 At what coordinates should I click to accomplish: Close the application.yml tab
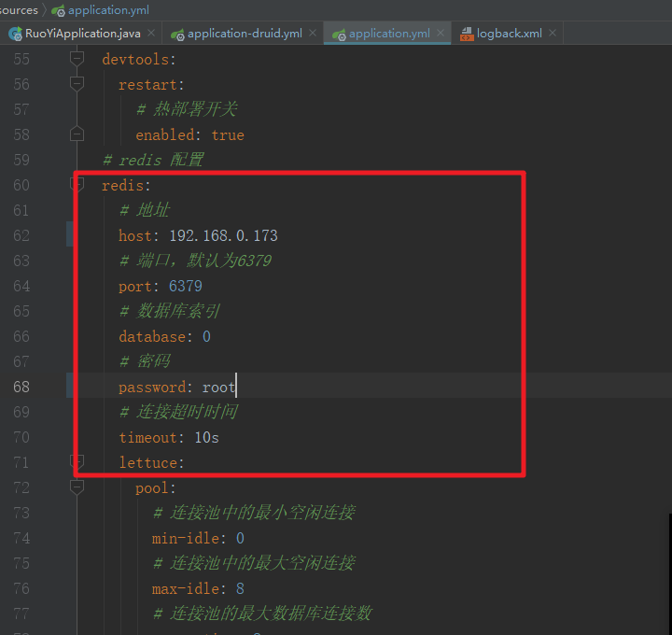tap(441, 33)
